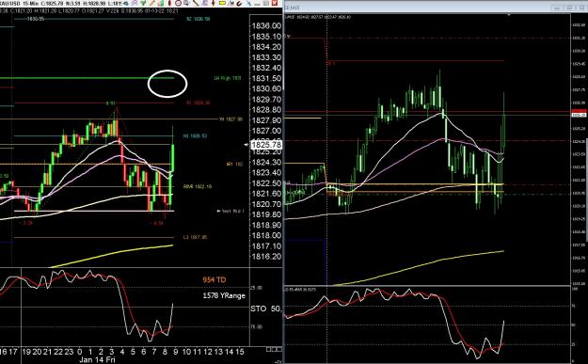Click hour 23 on the time axis

(69, 352)
